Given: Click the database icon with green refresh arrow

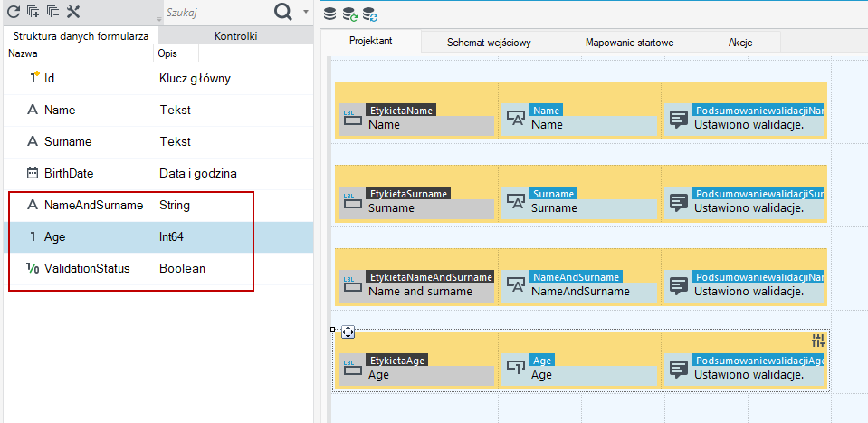Looking at the screenshot, I should [x=350, y=14].
